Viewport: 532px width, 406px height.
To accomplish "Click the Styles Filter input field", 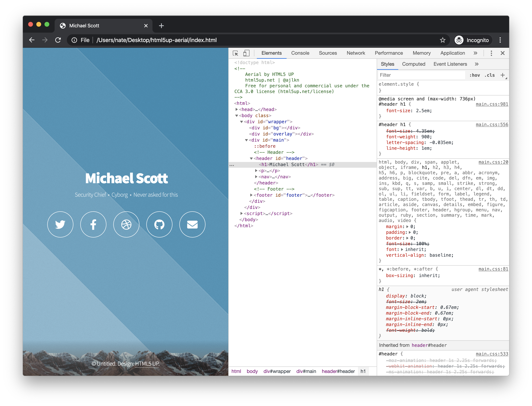I will [x=421, y=75].
